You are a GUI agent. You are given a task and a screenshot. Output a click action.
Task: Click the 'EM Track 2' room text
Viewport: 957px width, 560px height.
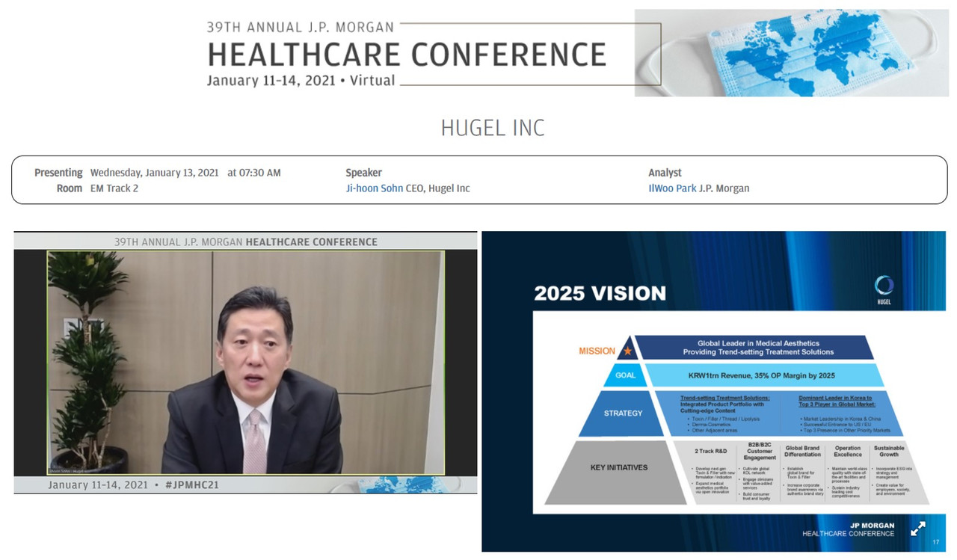(114, 188)
